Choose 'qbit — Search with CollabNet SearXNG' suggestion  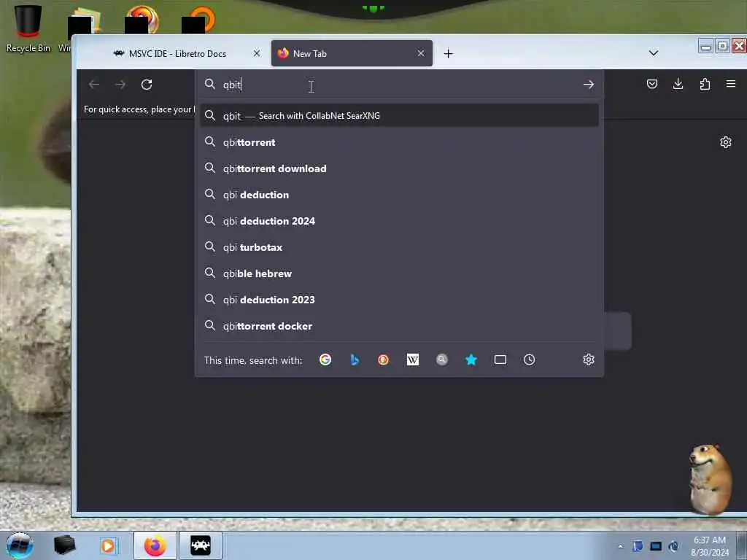(399, 116)
